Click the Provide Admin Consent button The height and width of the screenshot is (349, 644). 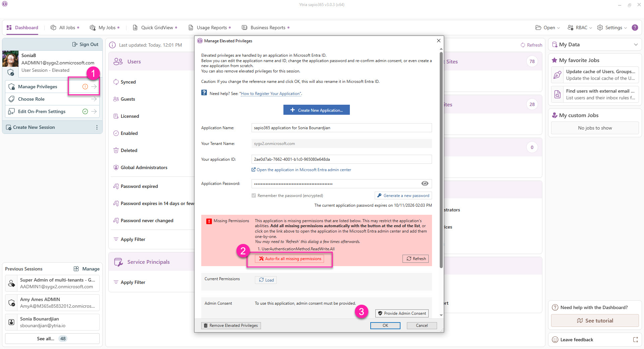point(401,313)
